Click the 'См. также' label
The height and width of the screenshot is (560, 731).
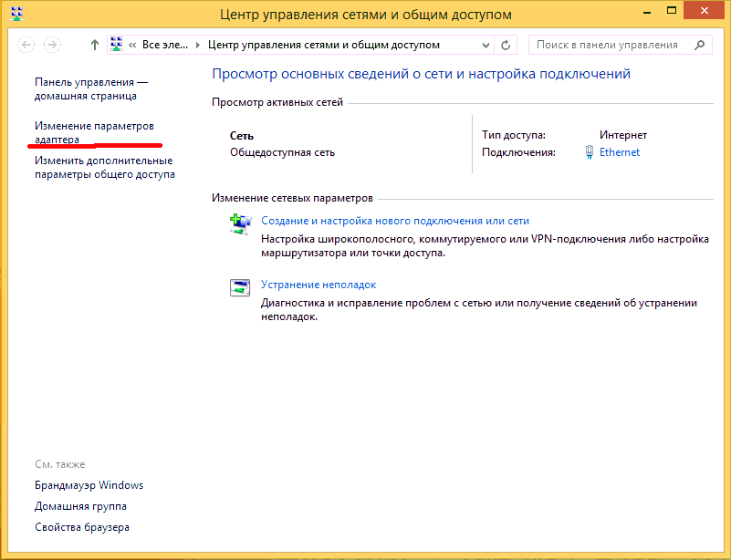(59, 464)
